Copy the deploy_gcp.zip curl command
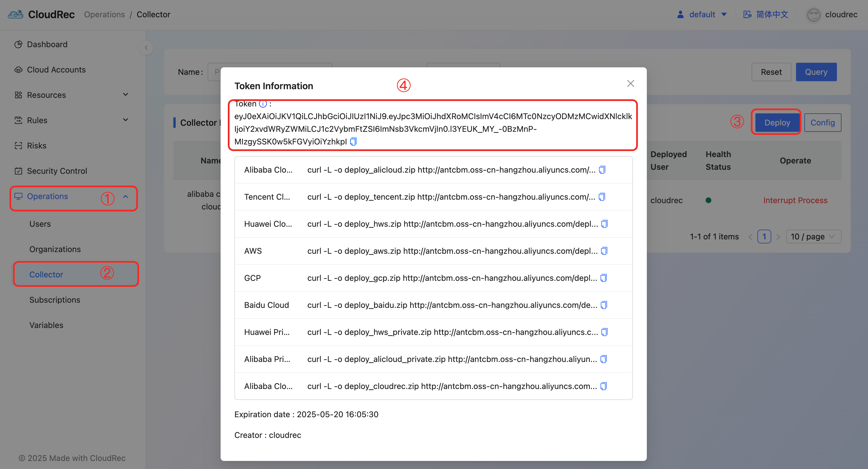This screenshot has width=868, height=469. tap(604, 278)
